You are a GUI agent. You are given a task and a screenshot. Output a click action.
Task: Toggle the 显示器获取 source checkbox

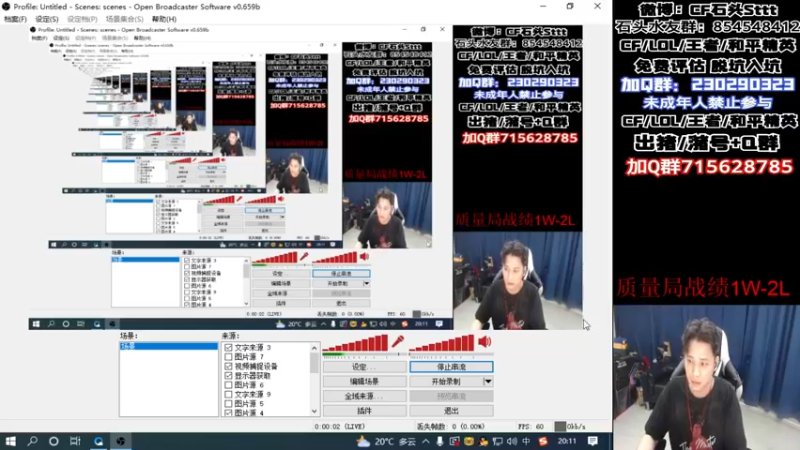click(228, 376)
